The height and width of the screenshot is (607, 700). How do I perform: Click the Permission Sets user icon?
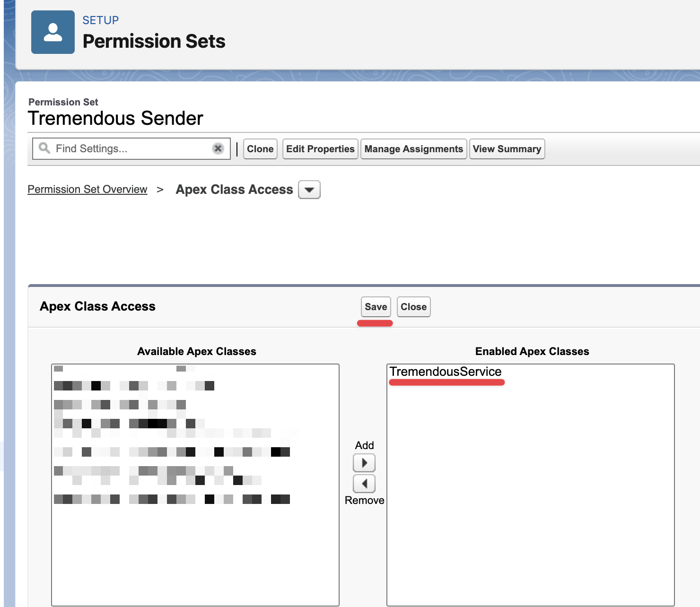tap(53, 32)
